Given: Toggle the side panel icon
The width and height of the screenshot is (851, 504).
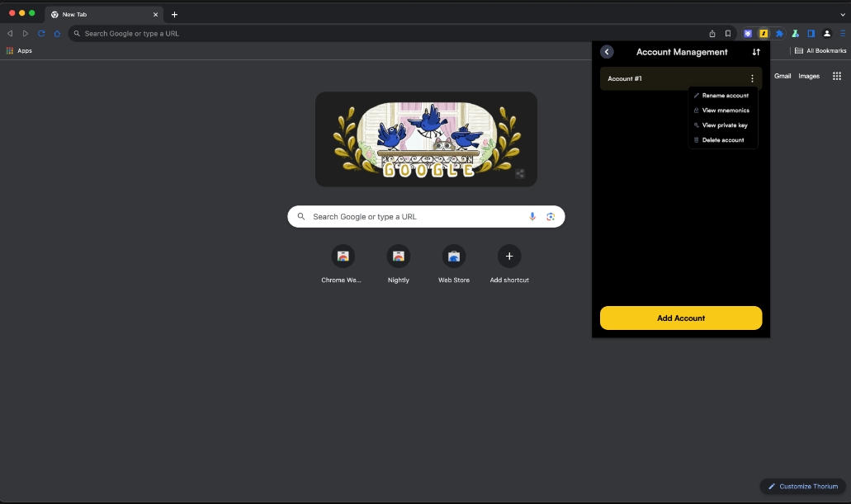Looking at the screenshot, I should pyautogui.click(x=811, y=34).
